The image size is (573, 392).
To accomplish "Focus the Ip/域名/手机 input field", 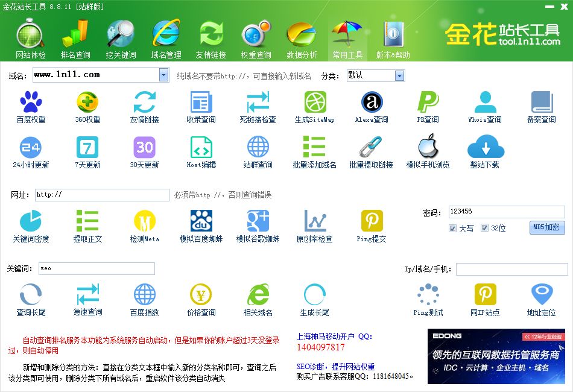I will (512, 269).
